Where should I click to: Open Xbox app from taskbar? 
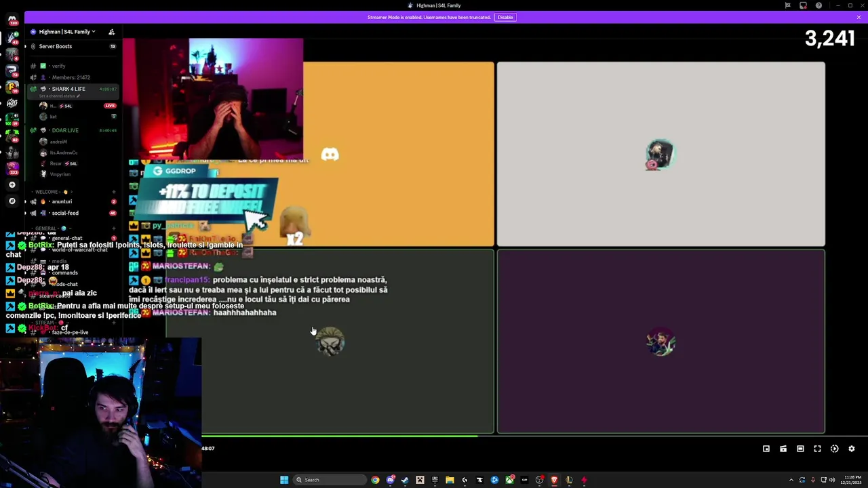coord(509,480)
